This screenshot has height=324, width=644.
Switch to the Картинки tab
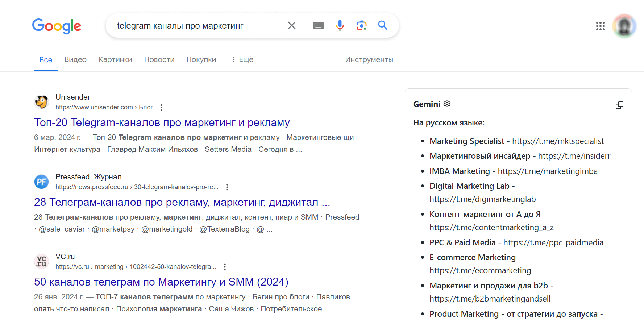coord(115,59)
